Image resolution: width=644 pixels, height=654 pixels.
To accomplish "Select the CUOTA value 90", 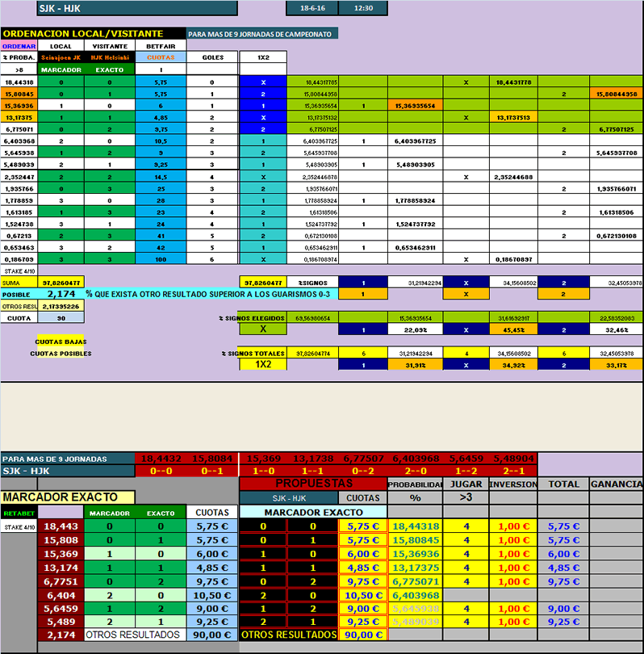I will coord(61,318).
